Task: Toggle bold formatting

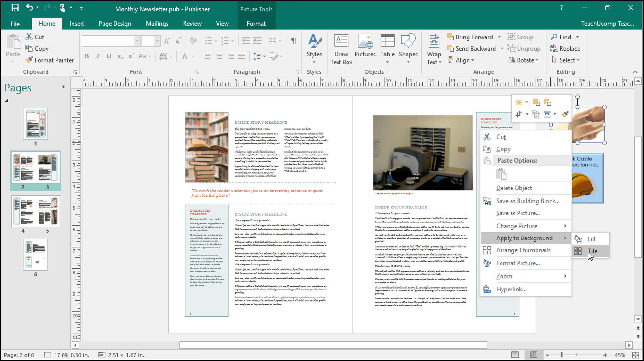Action: [86, 56]
